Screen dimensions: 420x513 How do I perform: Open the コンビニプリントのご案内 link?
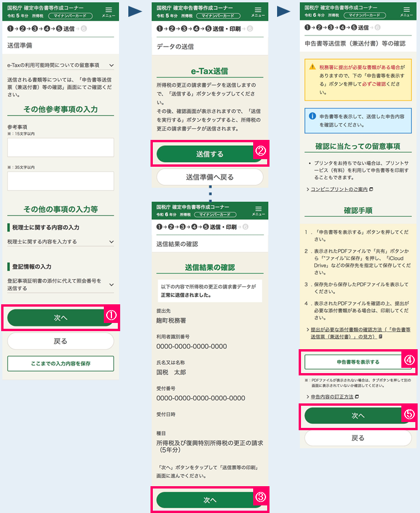coord(339,189)
